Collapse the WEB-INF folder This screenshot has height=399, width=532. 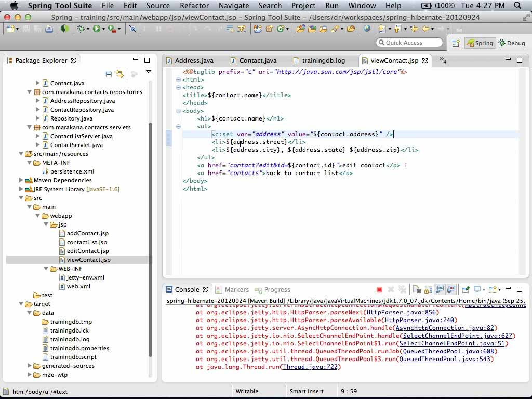pos(46,269)
